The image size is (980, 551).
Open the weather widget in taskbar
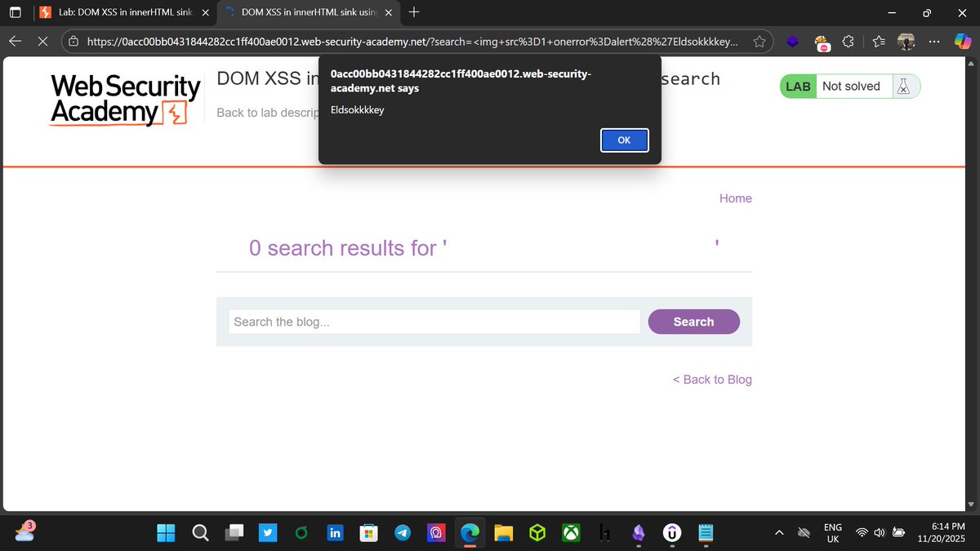point(24,531)
